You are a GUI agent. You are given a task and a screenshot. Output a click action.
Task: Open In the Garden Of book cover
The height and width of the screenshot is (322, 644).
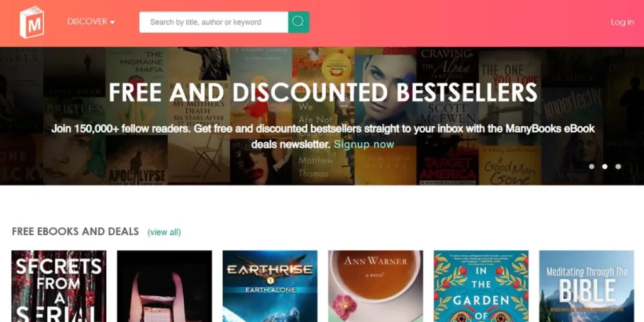[x=481, y=286]
